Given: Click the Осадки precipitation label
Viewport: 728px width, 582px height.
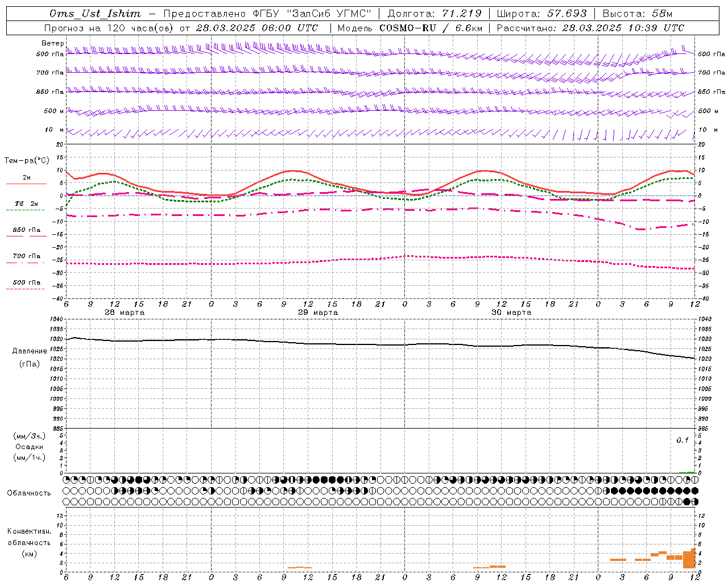Looking at the screenshot, I should [x=30, y=447].
